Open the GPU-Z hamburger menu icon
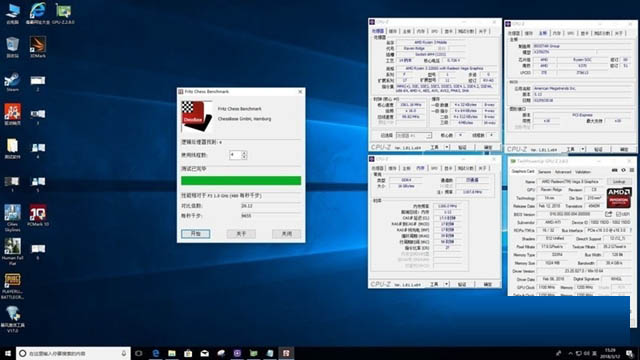The width and height of the screenshot is (640, 360). click(631, 170)
